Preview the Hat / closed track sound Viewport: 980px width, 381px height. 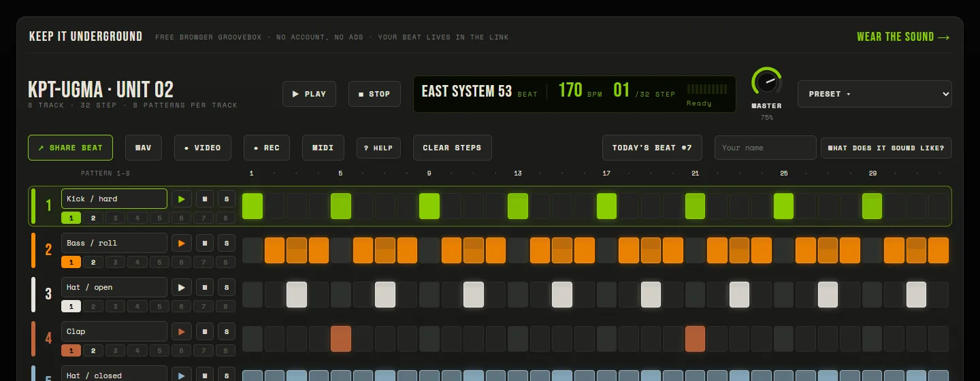pyautogui.click(x=181, y=374)
